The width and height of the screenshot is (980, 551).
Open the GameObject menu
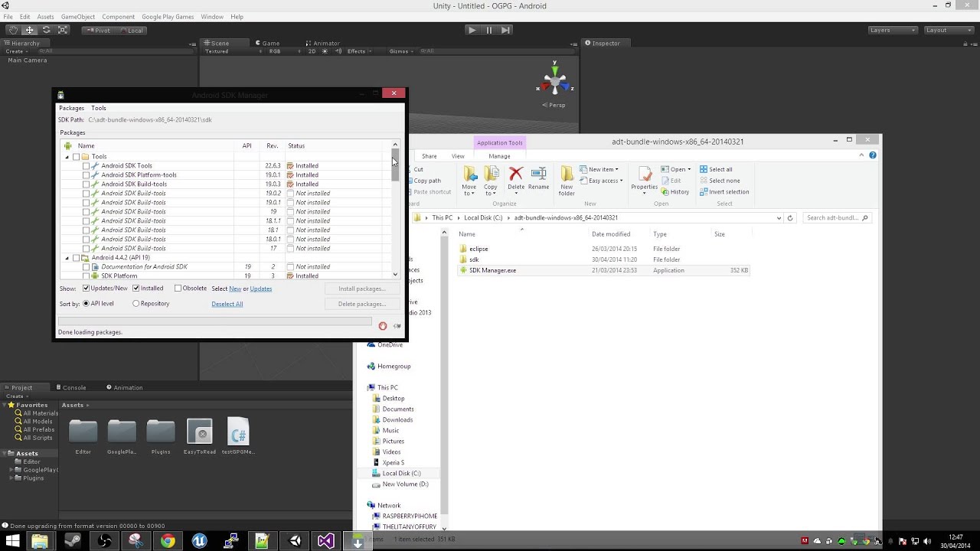(78, 17)
